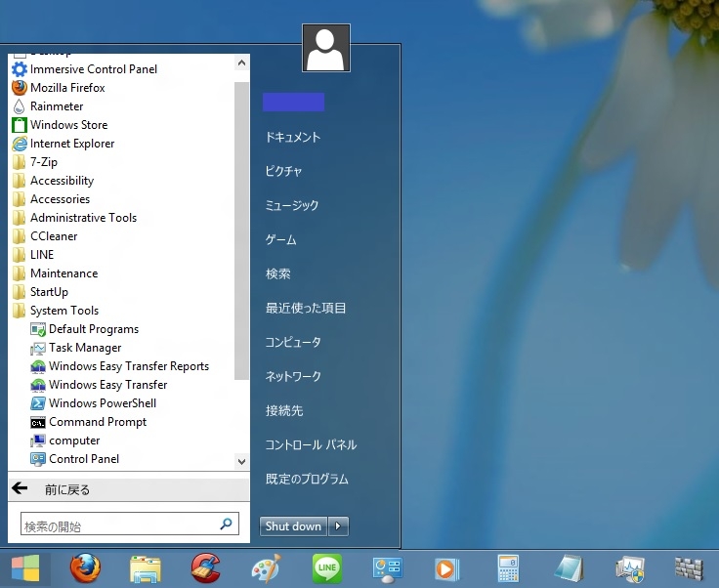Viewport: 719px width, 588px height.
Task: Open ピクチャ (Pictures)
Action: [283, 171]
